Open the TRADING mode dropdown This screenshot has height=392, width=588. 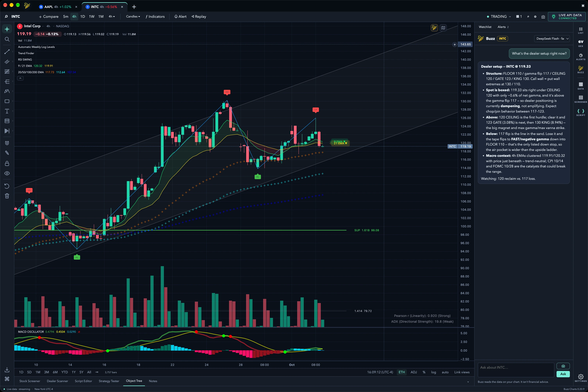click(x=499, y=17)
